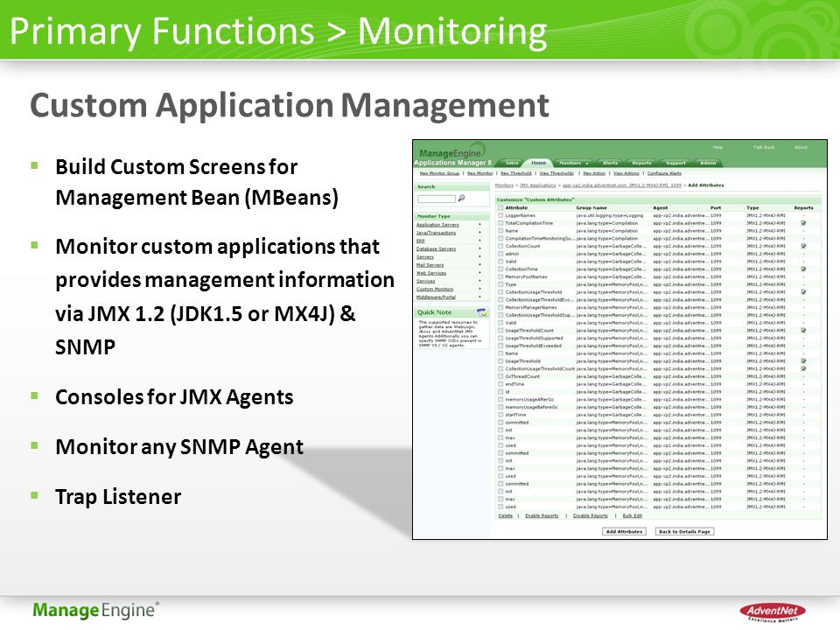Click the Configure Alerts link

tap(664, 173)
